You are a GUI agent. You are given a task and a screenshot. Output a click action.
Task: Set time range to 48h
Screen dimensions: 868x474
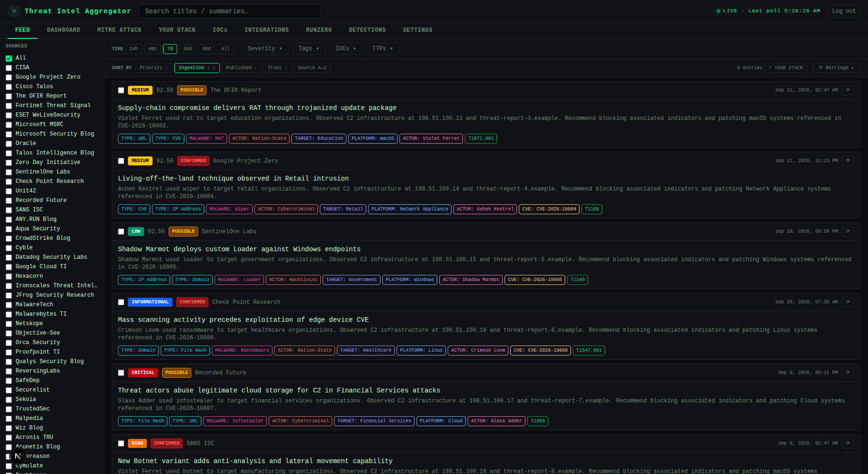click(152, 49)
